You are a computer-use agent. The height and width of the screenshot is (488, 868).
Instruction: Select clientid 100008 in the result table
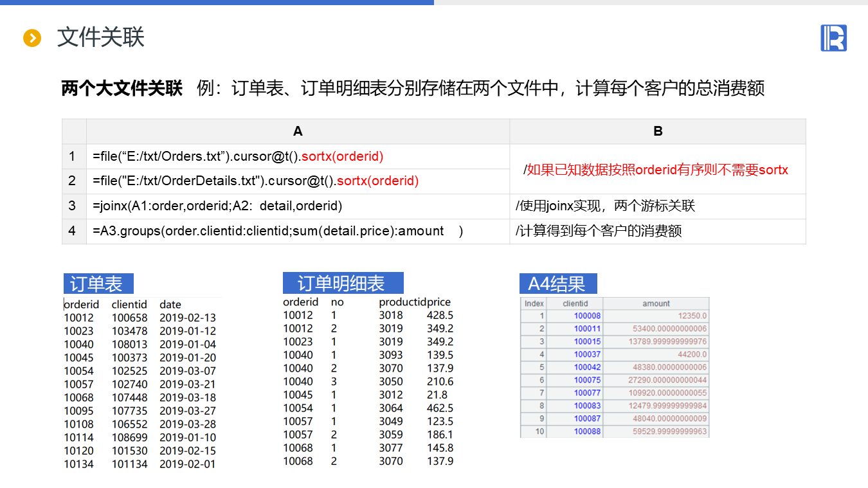tap(587, 316)
